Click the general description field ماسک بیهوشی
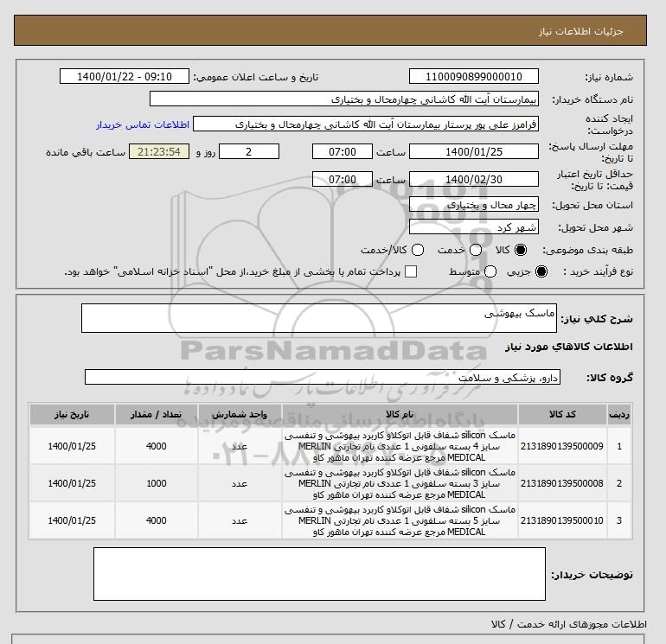The width and height of the screenshot is (666, 644). (x=319, y=318)
